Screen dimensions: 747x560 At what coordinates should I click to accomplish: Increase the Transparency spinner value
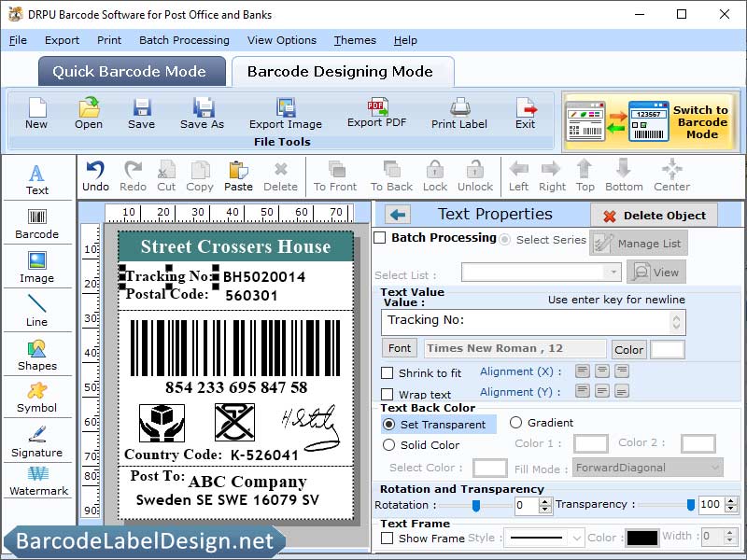pos(731,501)
